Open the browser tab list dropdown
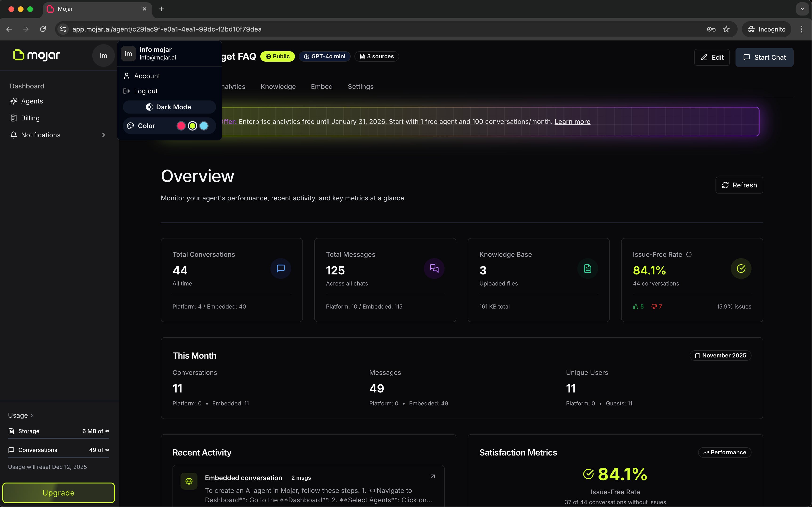 pyautogui.click(x=802, y=9)
